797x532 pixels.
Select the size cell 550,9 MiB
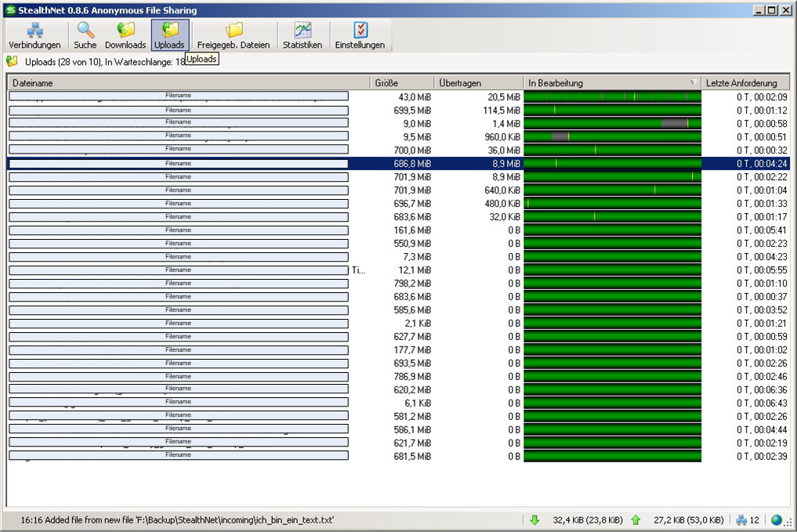point(412,244)
